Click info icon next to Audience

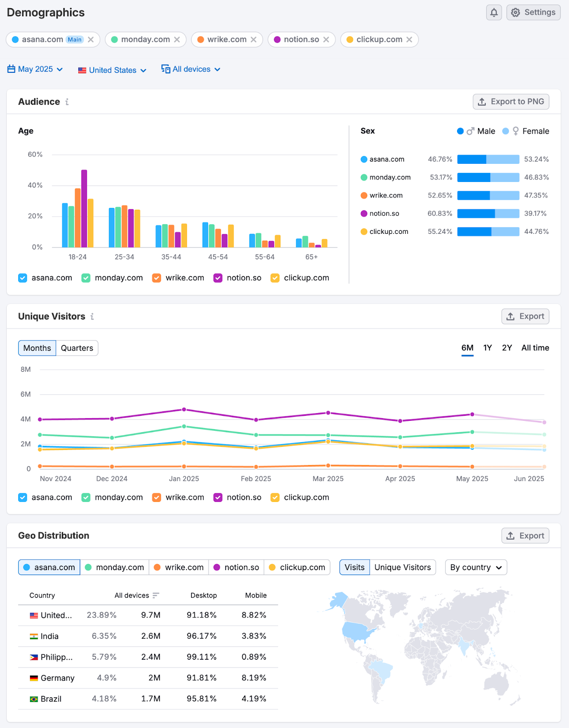[x=67, y=102]
